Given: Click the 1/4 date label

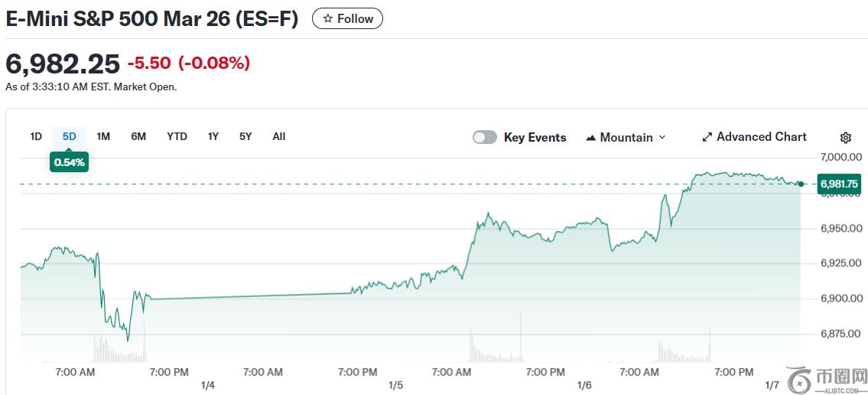Looking at the screenshot, I should point(207,385).
